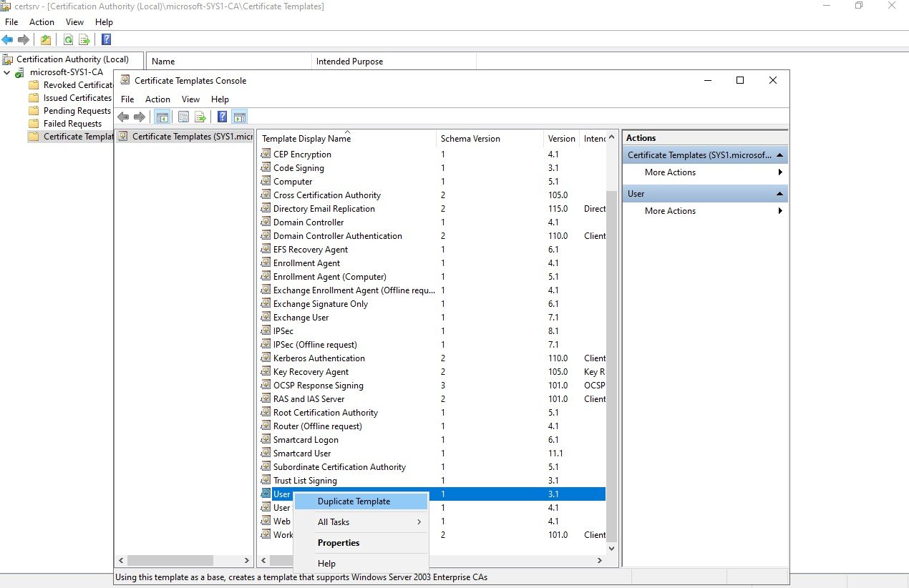Click the horizontal scrollbar thumb under the console tree pane
The width and height of the screenshot is (909, 588).
(170, 561)
